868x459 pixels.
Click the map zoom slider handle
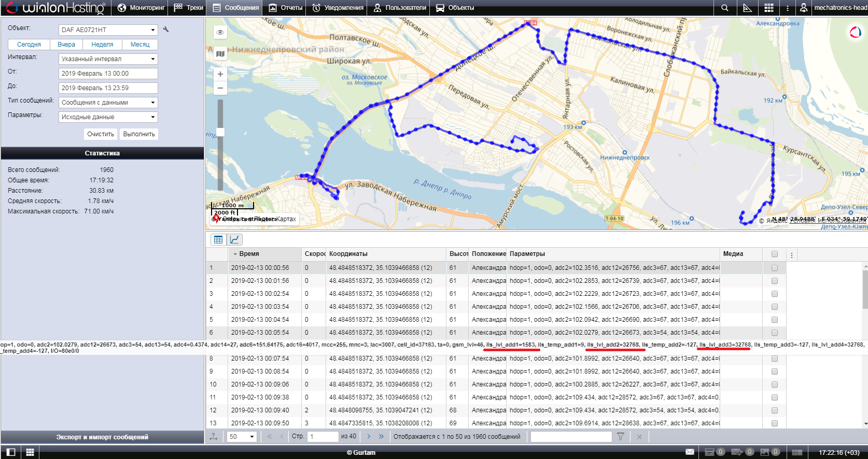pos(220,132)
